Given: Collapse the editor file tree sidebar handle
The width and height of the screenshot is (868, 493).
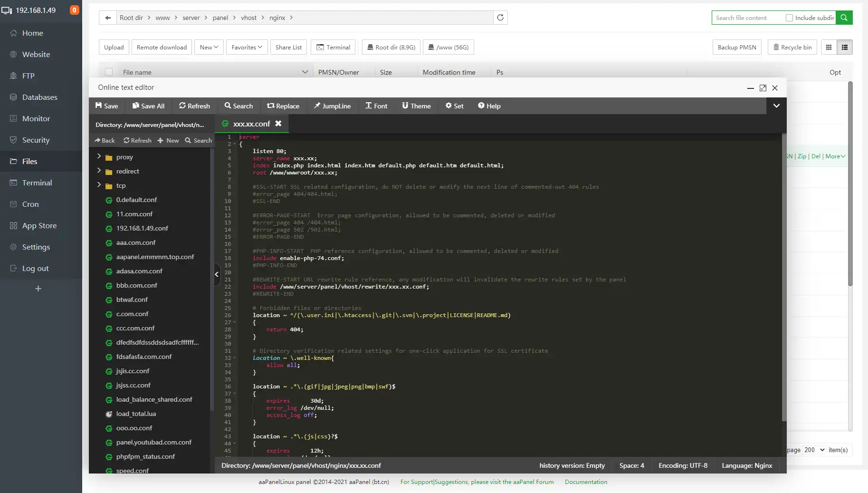Looking at the screenshot, I should pos(217,274).
